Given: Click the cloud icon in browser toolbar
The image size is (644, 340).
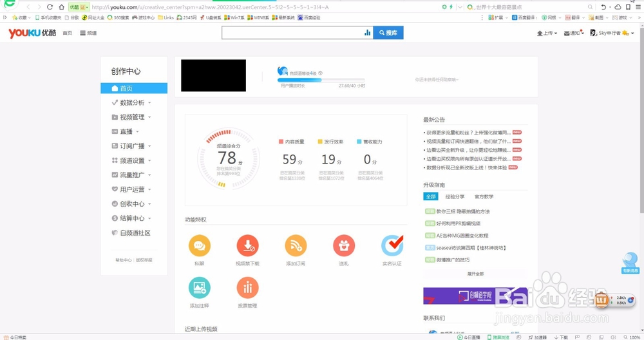Looking at the screenshot, I should [x=618, y=7].
